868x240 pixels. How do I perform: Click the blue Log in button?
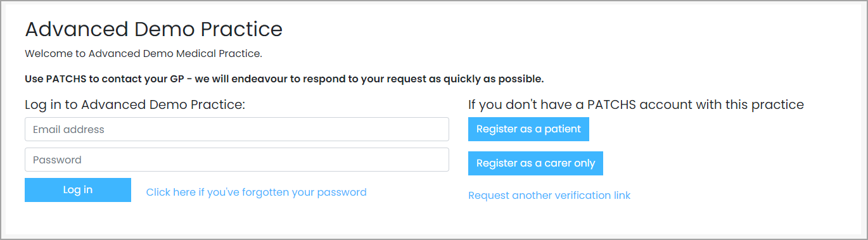pyautogui.click(x=78, y=190)
